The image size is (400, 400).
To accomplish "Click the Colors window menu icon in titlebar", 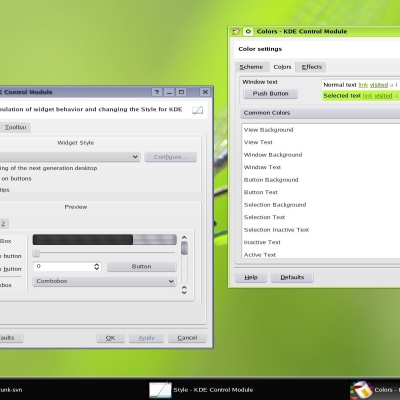I will click(236, 31).
